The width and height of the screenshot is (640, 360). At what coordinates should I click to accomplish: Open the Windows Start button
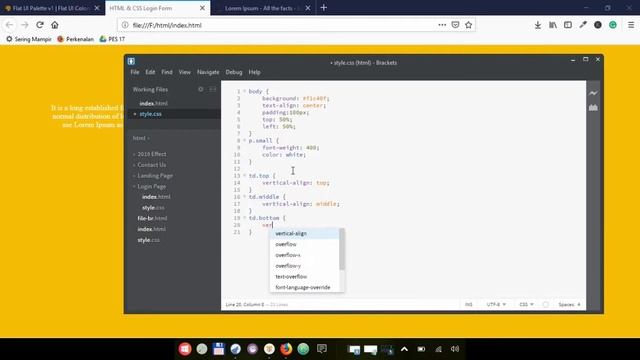pyautogui.click(x=185, y=349)
